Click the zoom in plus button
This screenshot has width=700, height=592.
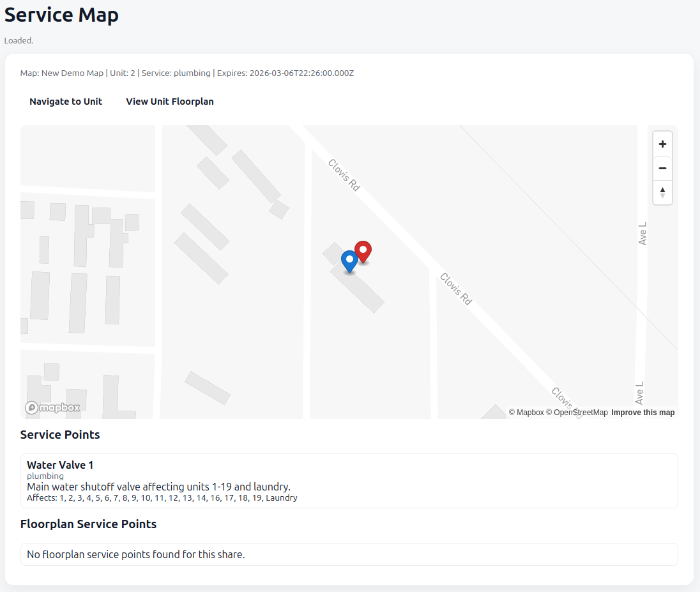(662, 144)
